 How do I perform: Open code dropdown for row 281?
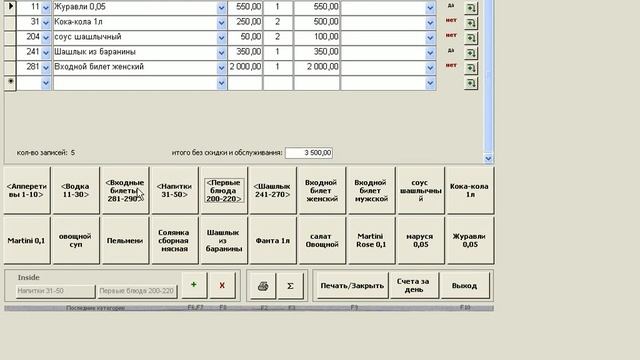pos(46,68)
